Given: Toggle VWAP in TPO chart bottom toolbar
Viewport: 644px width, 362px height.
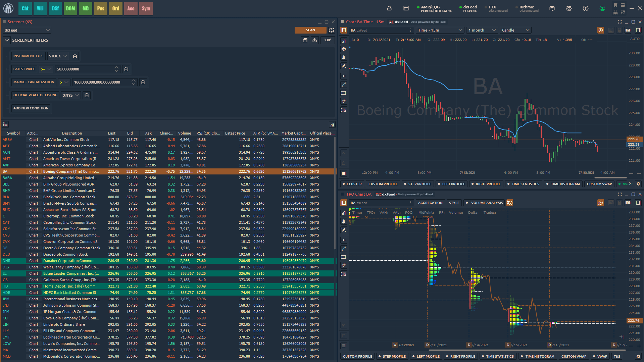Looking at the screenshot, I should [x=600, y=356].
